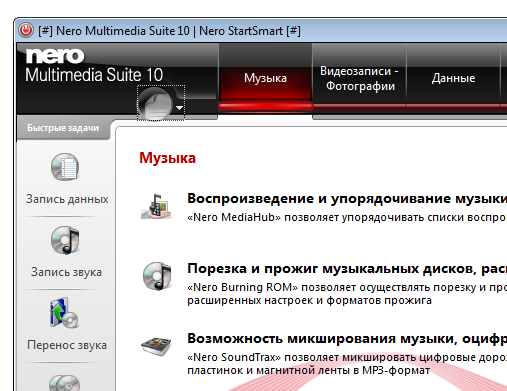Screen dimensions: 507x391
Task: Open Возможность микширования музыки link
Action: pos(347,339)
